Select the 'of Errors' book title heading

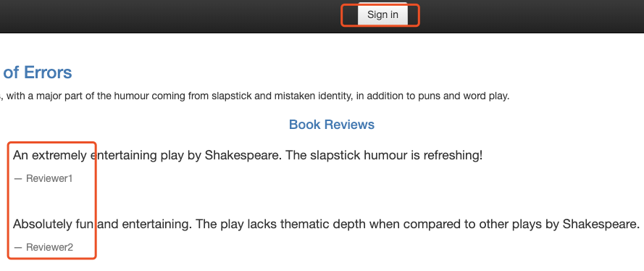pyautogui.click(x=38, y=72)
